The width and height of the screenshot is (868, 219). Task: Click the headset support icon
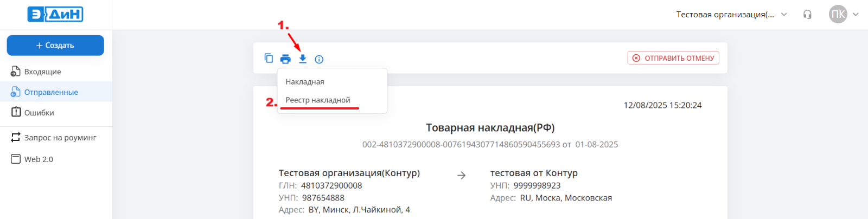807,15
